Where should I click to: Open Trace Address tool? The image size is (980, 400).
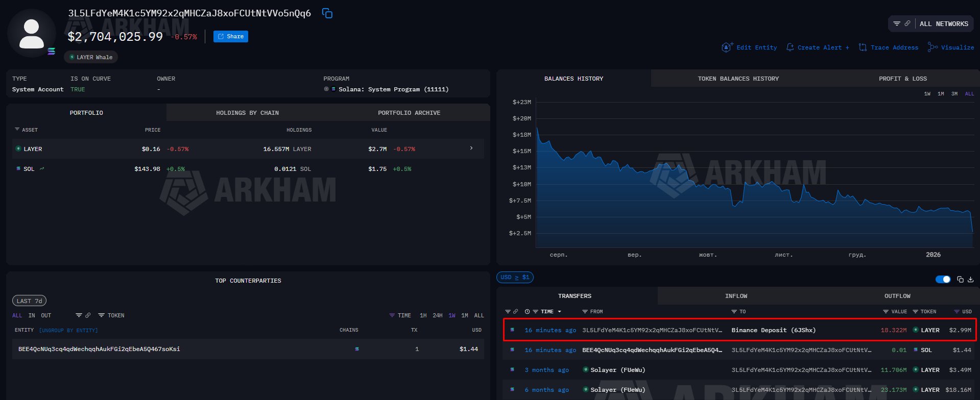click(889, 47)
